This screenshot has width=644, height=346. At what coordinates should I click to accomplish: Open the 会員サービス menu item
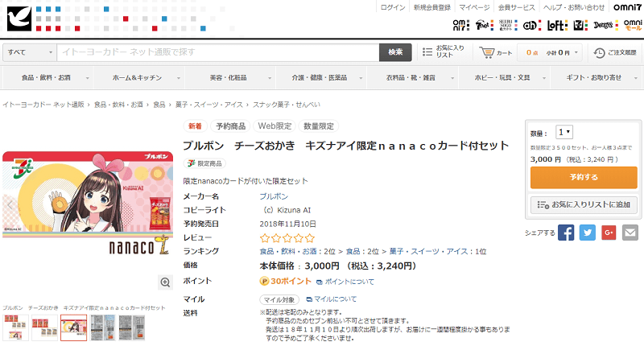[517, 7]
